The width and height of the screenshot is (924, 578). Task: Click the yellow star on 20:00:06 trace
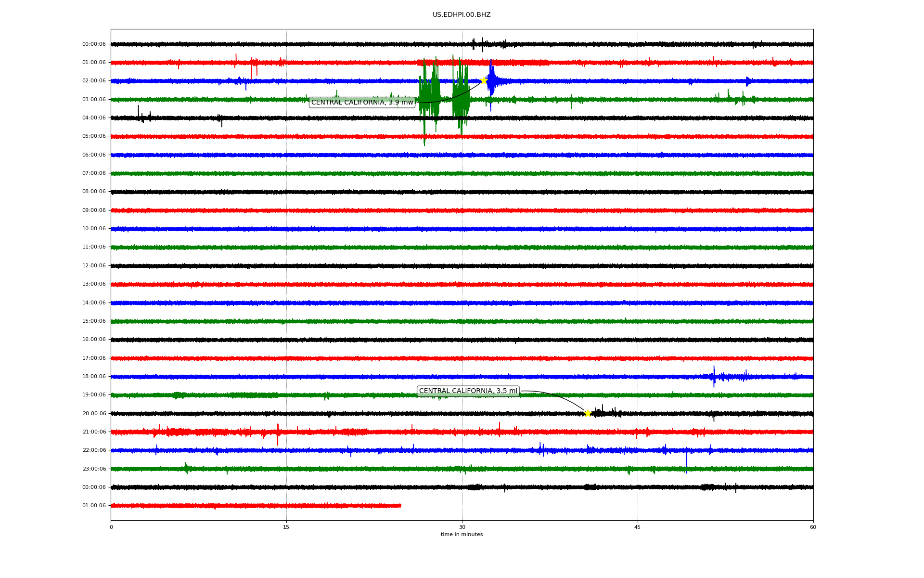click(x=588, y=413)
